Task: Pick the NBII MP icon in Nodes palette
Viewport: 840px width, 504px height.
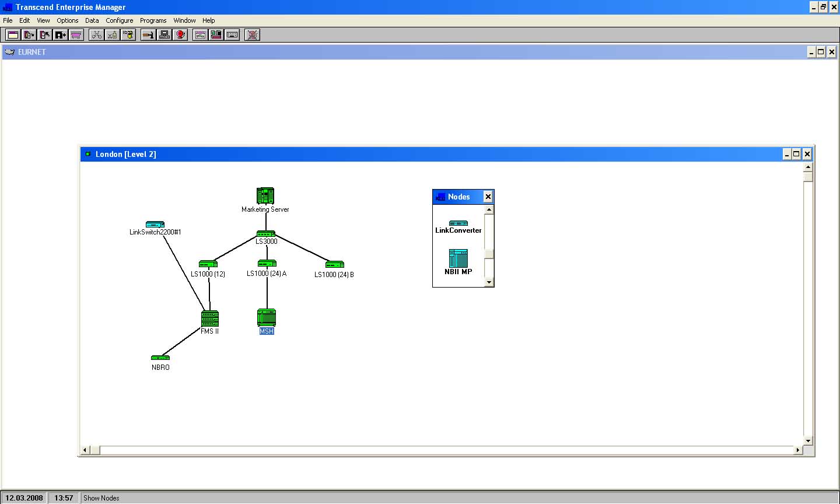Action: click(x=459, y=258)
